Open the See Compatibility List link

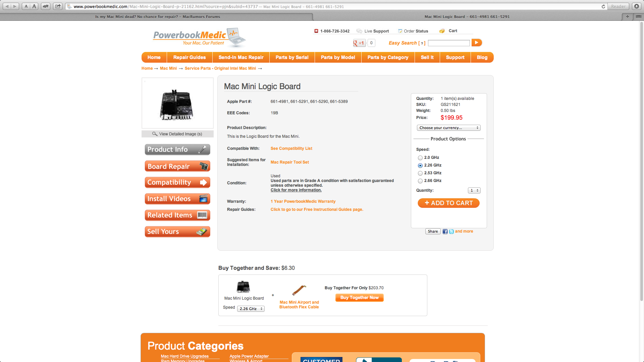tap(291, 148)
